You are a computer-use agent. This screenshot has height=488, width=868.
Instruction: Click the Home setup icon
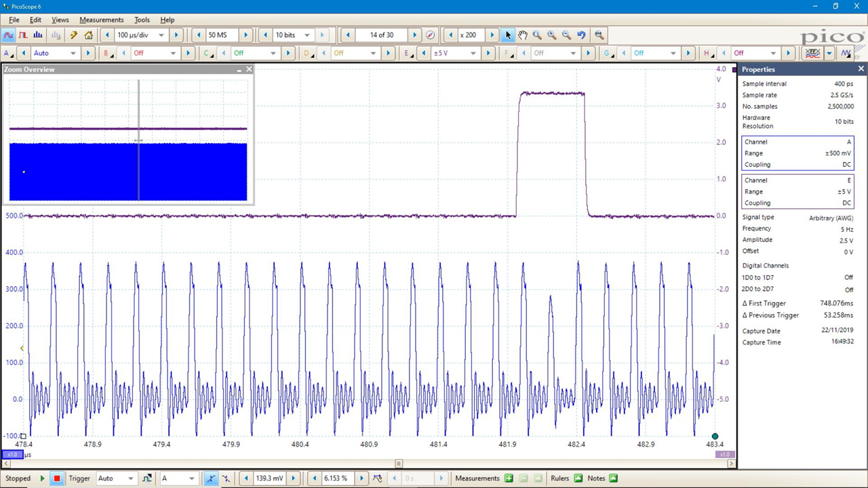[88, 35]
